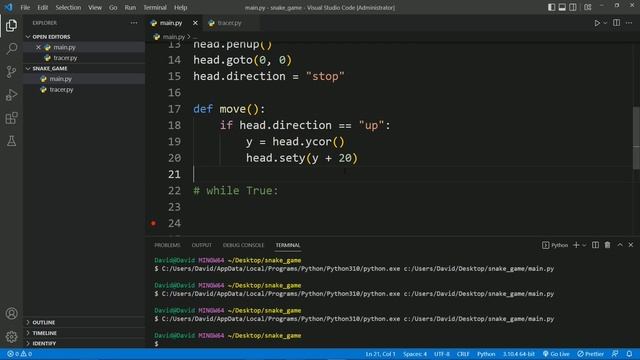640x360 pixels.
Task: Maximize panel size with chevron up
Action: tap(620, 245)
